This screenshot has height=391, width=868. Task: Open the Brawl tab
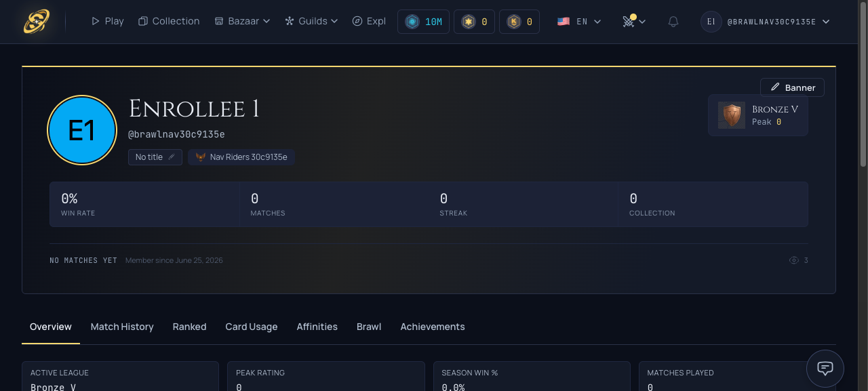(x=369, y=327)
